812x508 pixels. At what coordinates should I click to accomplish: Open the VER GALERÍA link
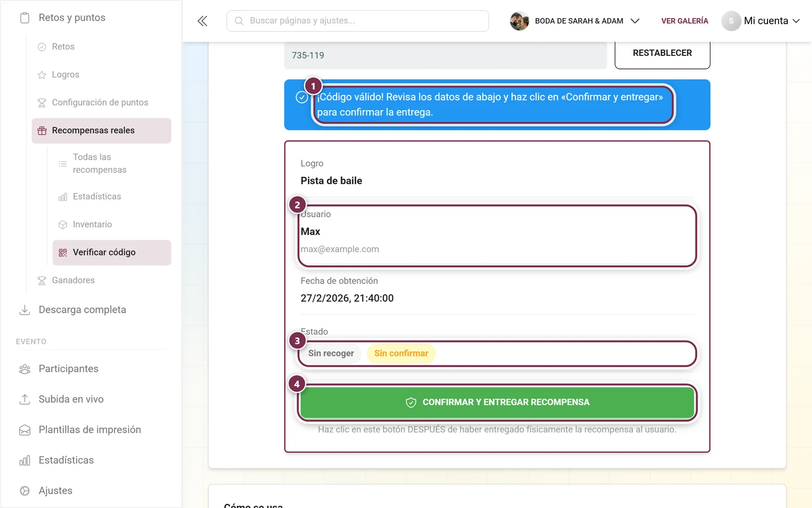tap(685, 21)
